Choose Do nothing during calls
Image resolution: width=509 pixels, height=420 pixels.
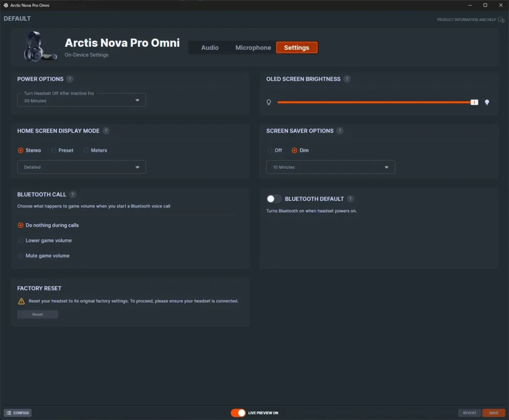pyautogui.click(x=20, y=225)
